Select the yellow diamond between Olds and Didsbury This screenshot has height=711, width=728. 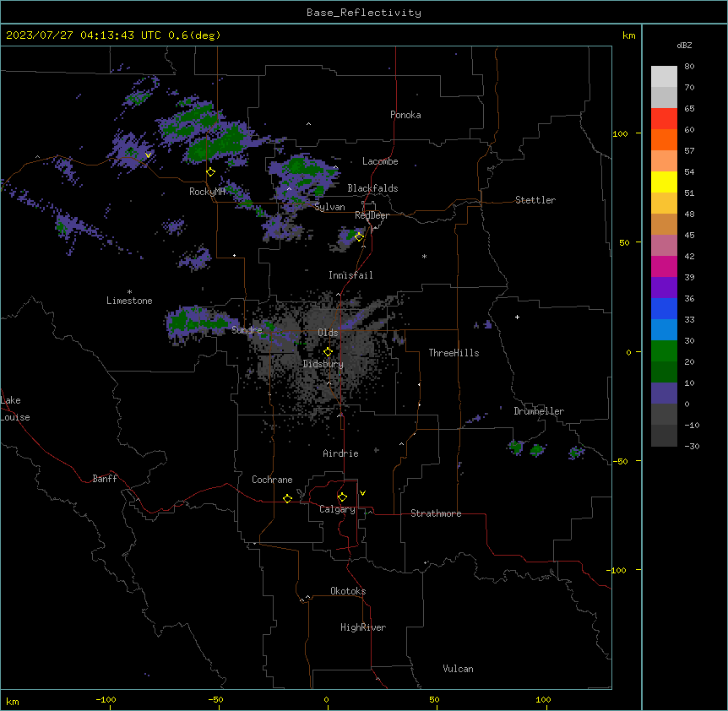(x=329, y=351)
